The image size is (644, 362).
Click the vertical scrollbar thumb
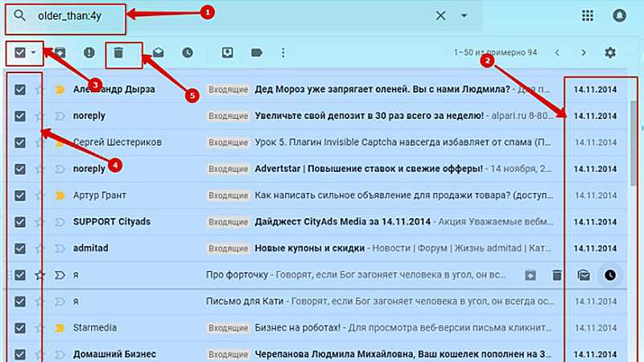point(634,142)
